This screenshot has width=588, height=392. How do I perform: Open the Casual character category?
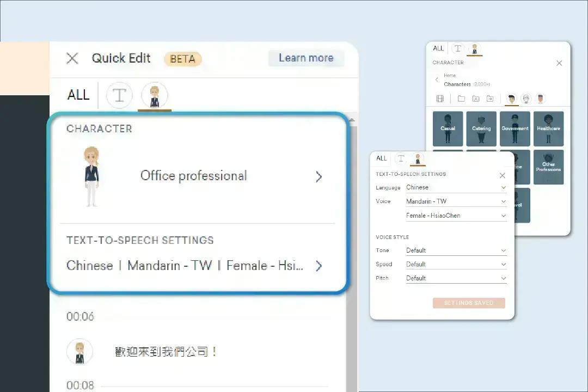click(448, 128)
